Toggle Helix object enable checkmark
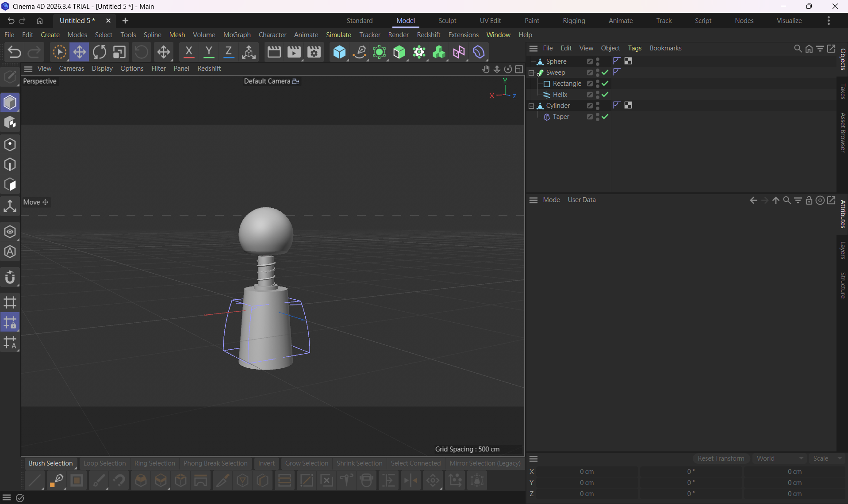 click(605, 95)
